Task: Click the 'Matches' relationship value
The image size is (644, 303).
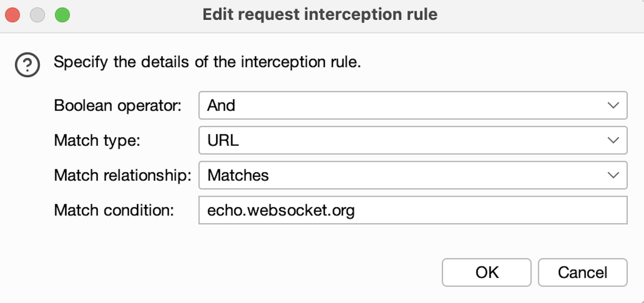Action: pos(238,175)
